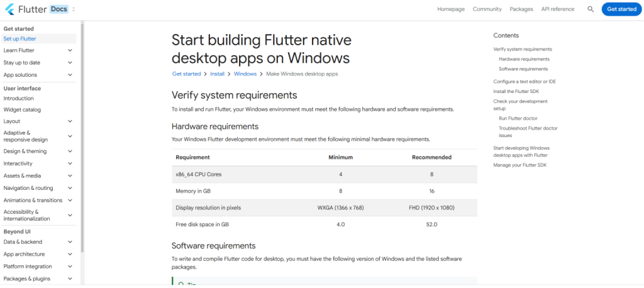Click the sidebar vertical scrollbar
Image resolution: width=644 pixels, height=288 pixels.
click(82, 138)
